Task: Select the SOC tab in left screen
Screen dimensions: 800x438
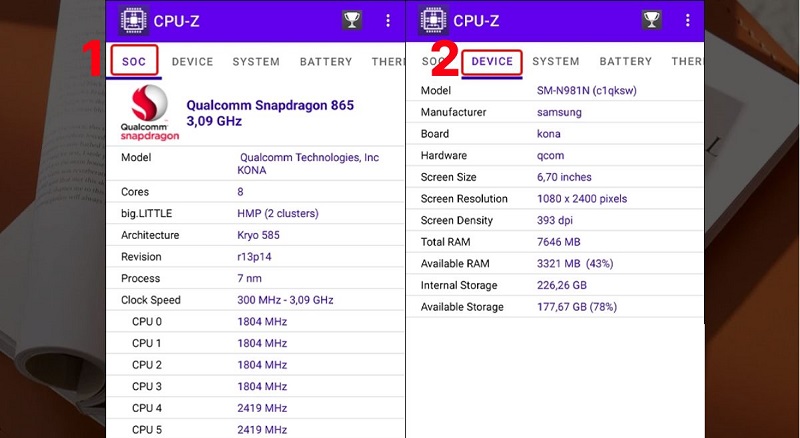Action: pyautogui.click(x=134, y=62)
